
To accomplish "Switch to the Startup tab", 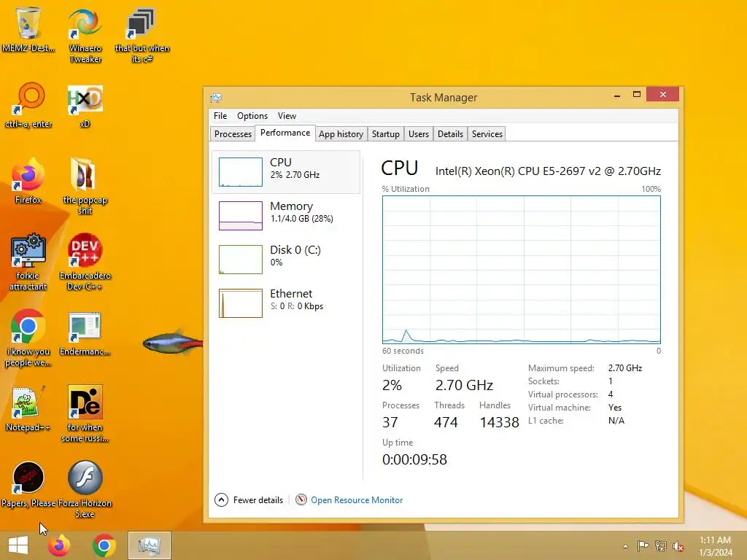I will (x=385, y=134).
